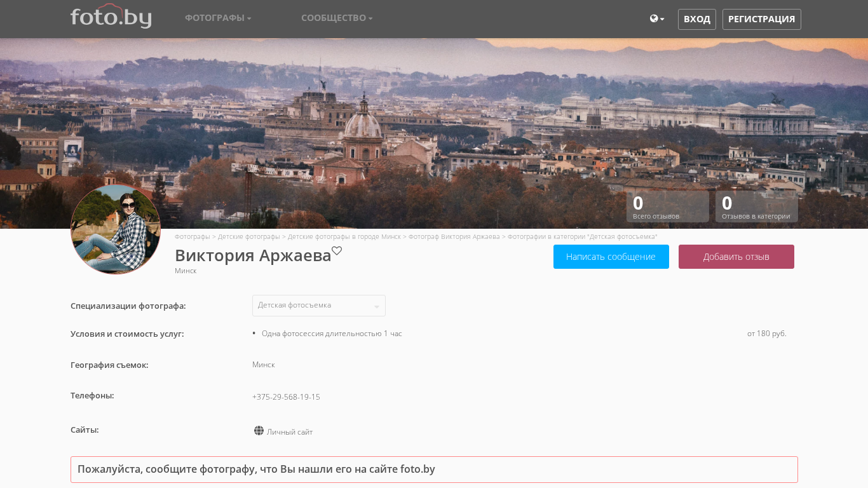Click Написать сообщение button
Viewport: 868px width, 488px height.
[x=611, y=257]
